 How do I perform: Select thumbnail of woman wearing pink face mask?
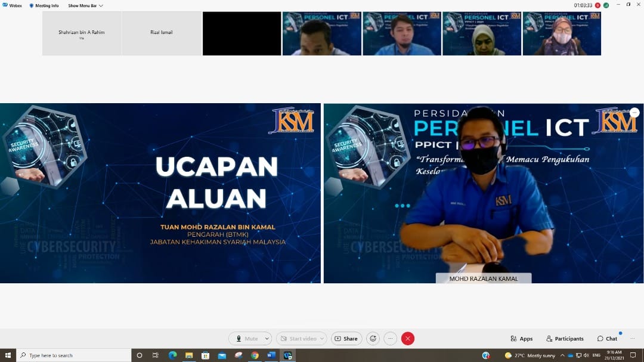(x=562, y=33)
